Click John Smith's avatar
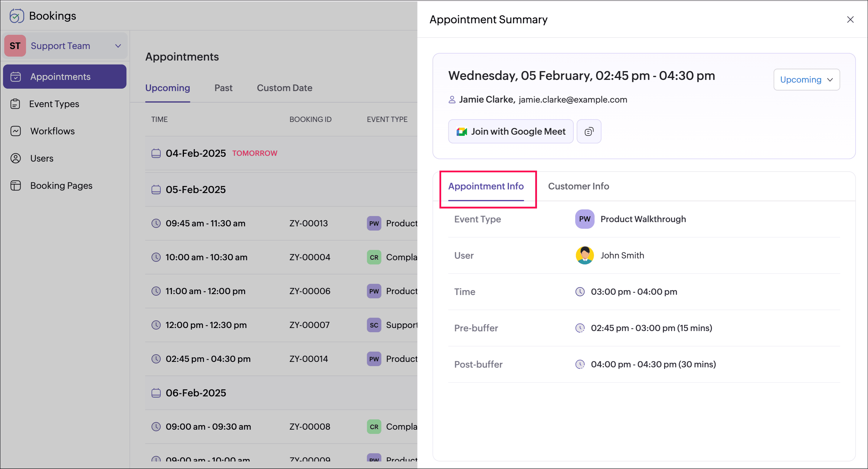Viewport: 868px width, 469px height. click(x=585, y=255)
